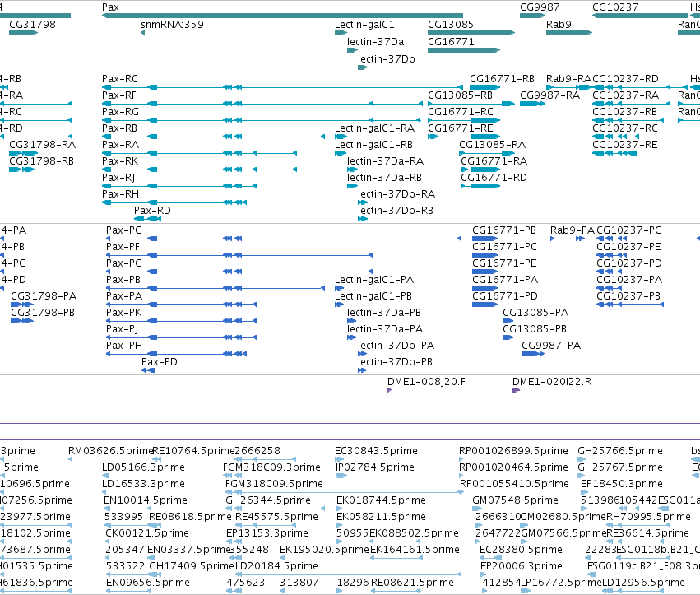The width and height of the screenshot is (700, 595).
Task: Click the Pax-RC transcript label
Action: pos(119,79)
